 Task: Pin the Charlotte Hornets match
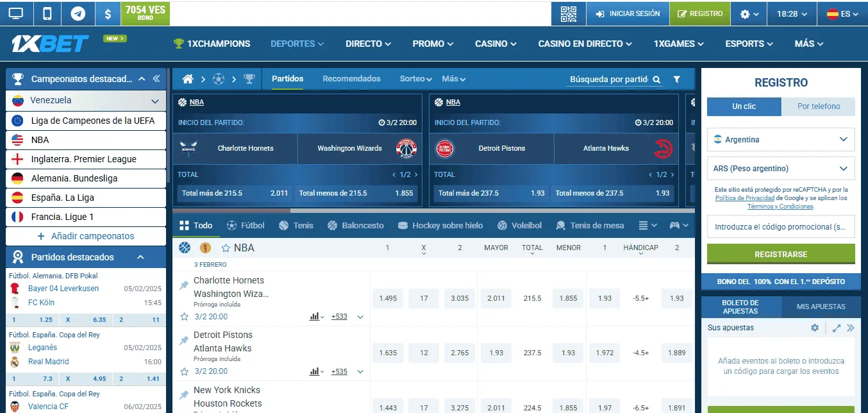(x=184, y=285)
